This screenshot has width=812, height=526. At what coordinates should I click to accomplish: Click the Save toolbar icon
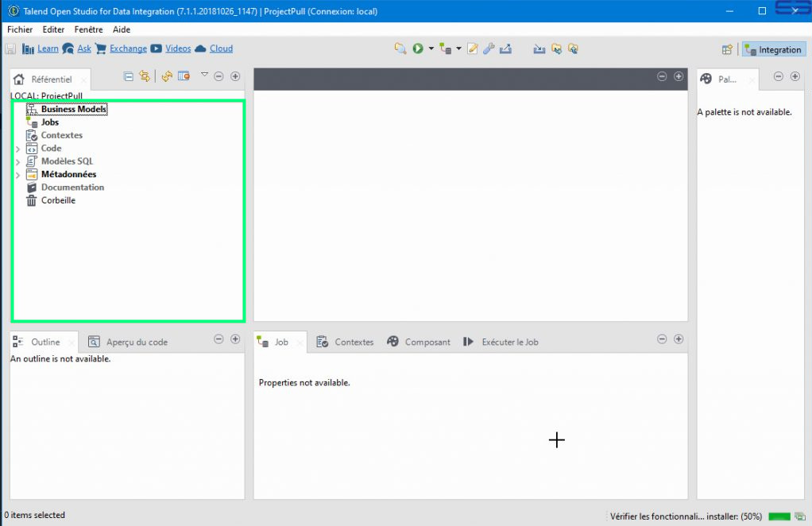point(10,48)
